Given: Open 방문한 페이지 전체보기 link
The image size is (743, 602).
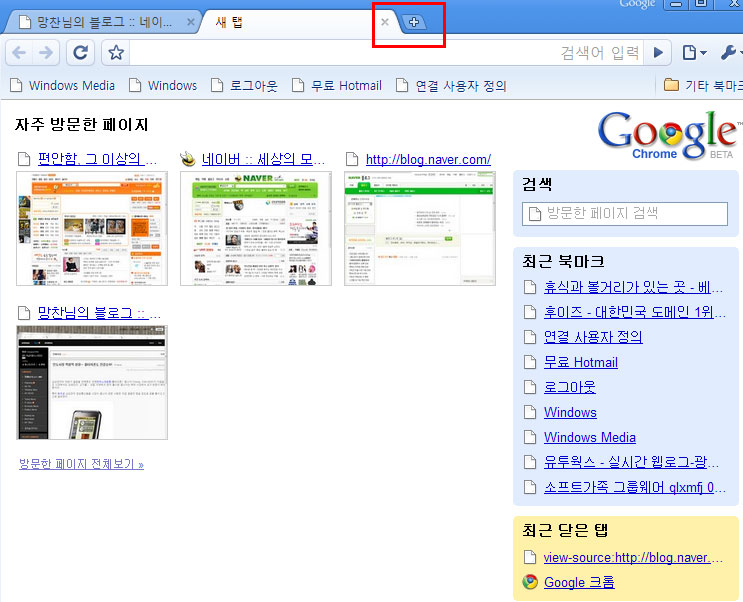Looking at the screenshot, I should (x=81, y=464).
